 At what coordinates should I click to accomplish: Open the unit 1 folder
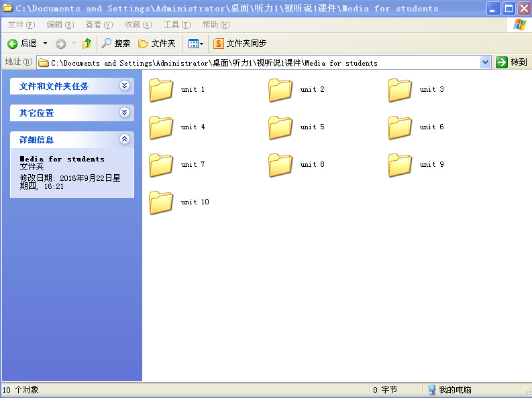(x=161, y=90)
